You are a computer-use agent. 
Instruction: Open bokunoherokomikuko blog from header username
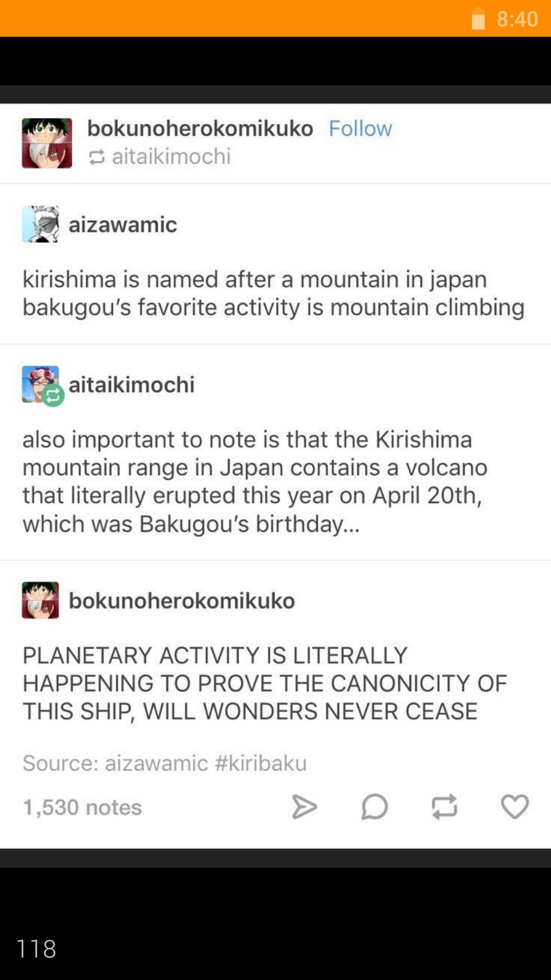tap(200, 128)
